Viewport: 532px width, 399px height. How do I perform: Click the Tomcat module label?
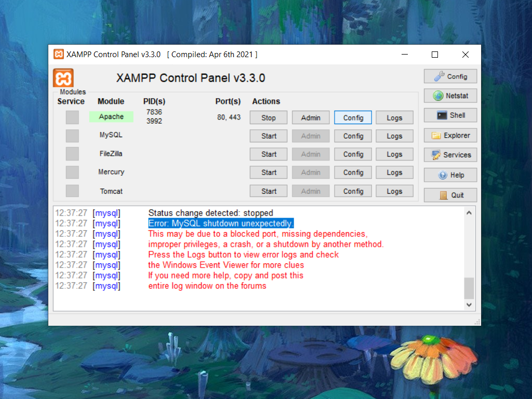(x=111, y=191)
